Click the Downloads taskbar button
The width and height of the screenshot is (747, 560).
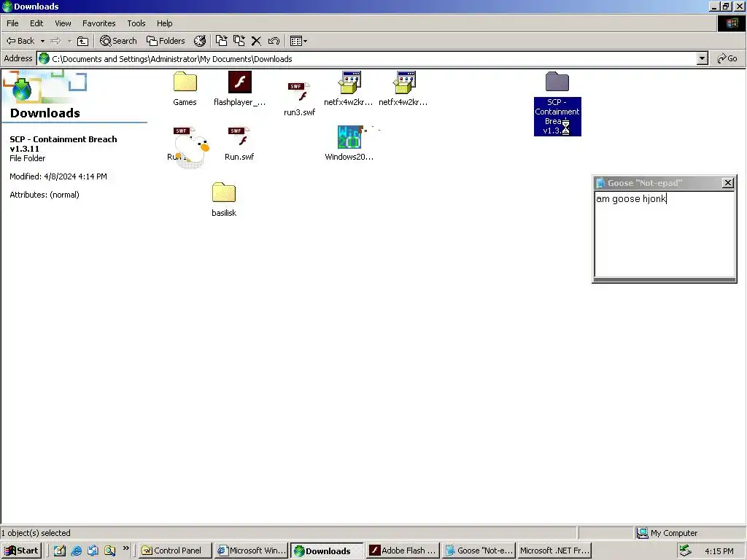point(328,551)
